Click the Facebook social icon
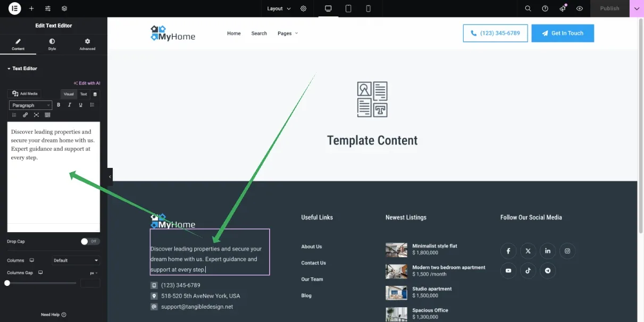The width and height of the screenshot is (644, 322). [x=508, y=251]
